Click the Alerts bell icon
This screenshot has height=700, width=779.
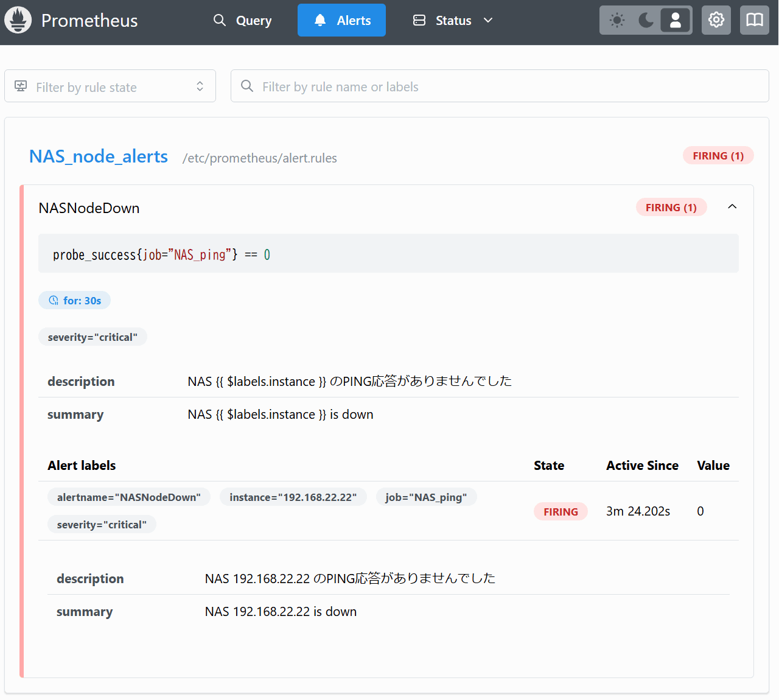click(320, 20)
